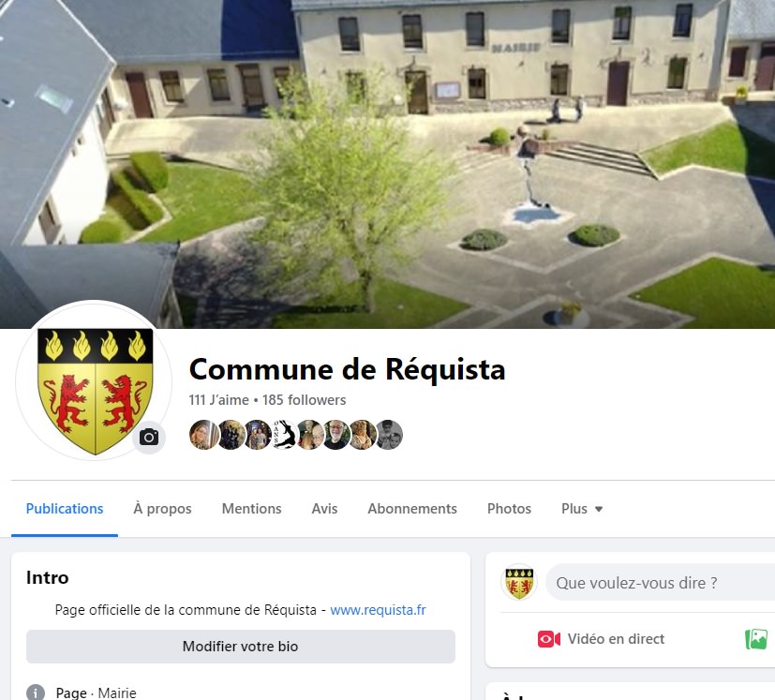
Task: Open the www.requista.fr link
Action: click(378, 610)
